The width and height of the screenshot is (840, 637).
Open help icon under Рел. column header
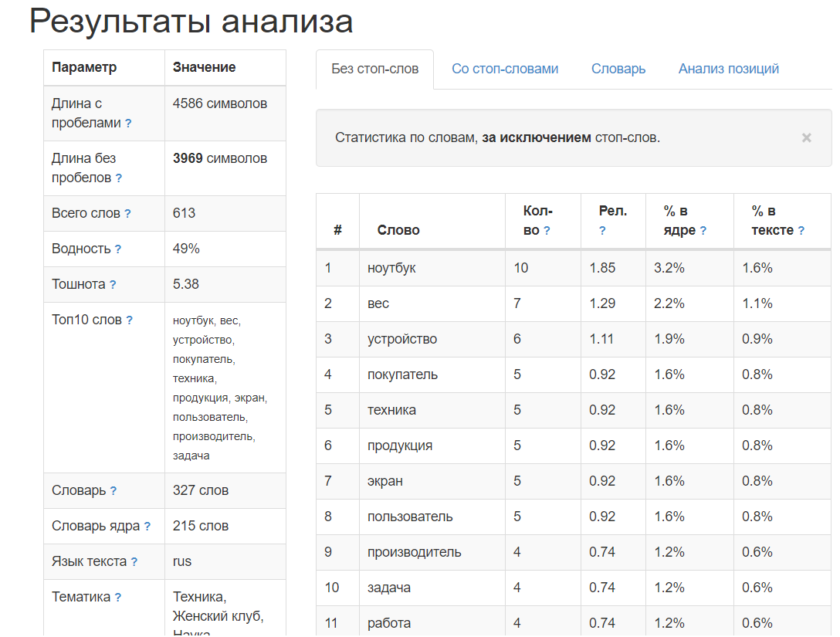coord(602,230)
